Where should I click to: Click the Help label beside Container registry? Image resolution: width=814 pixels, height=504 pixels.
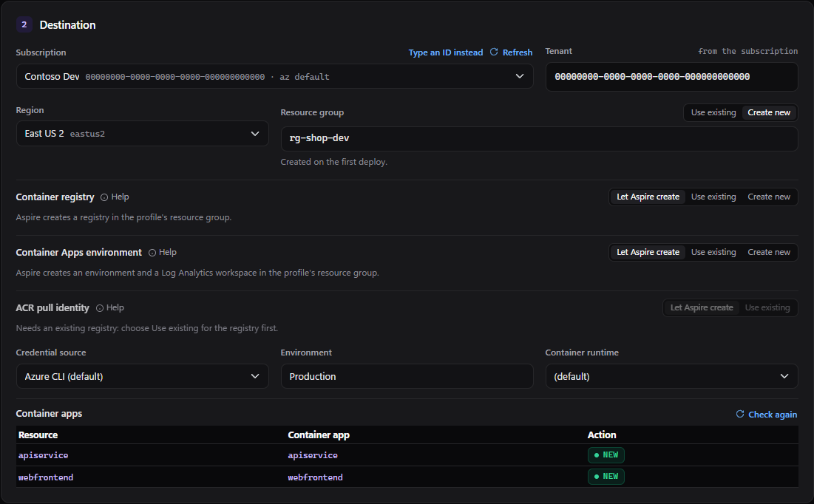click(120, 197)
